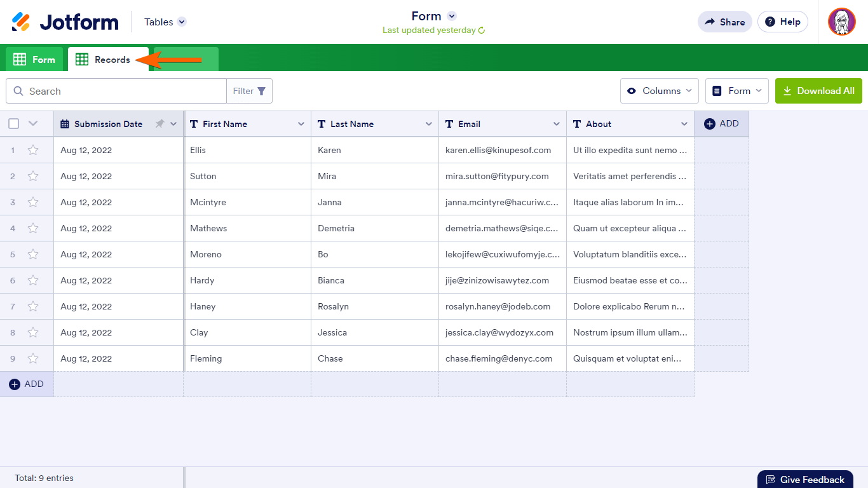Add a new row with ADD

pos(27,384)
